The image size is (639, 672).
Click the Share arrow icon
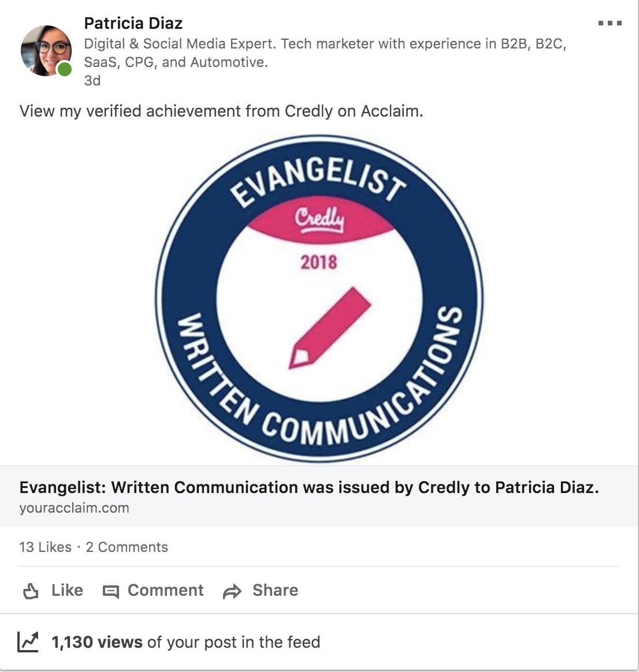tap(232, 591)
